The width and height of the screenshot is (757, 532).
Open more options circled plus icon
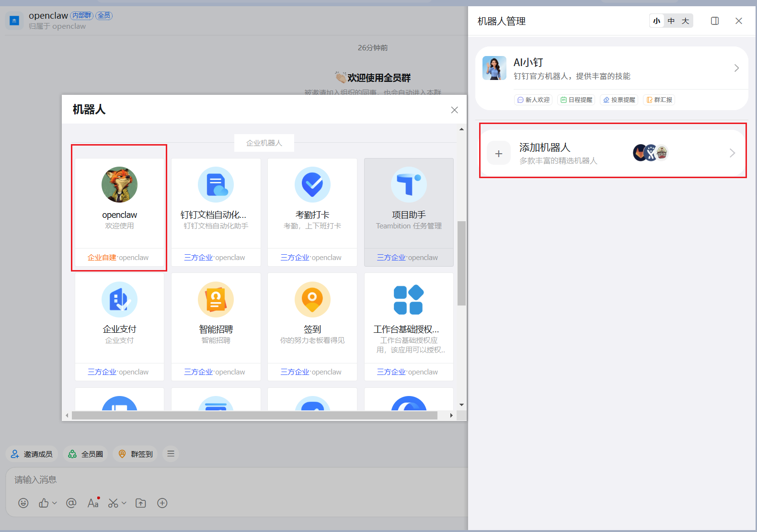[162, 503]
